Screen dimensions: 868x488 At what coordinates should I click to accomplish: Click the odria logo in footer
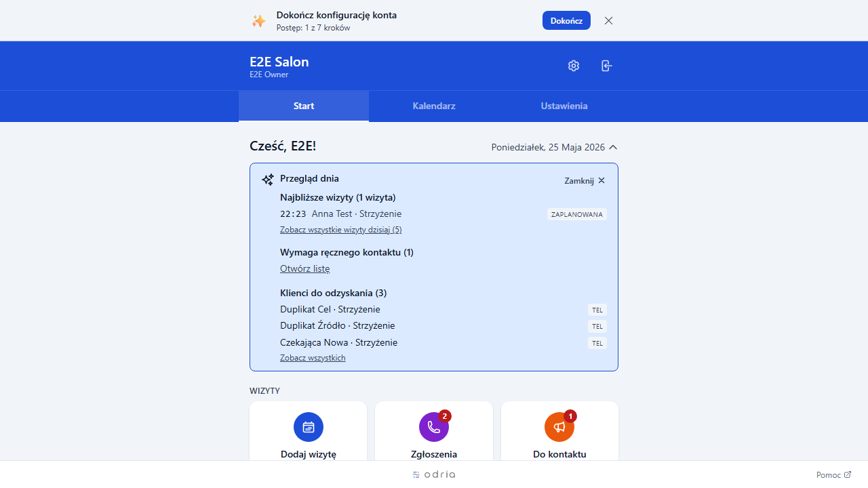(x=434, y=474)
